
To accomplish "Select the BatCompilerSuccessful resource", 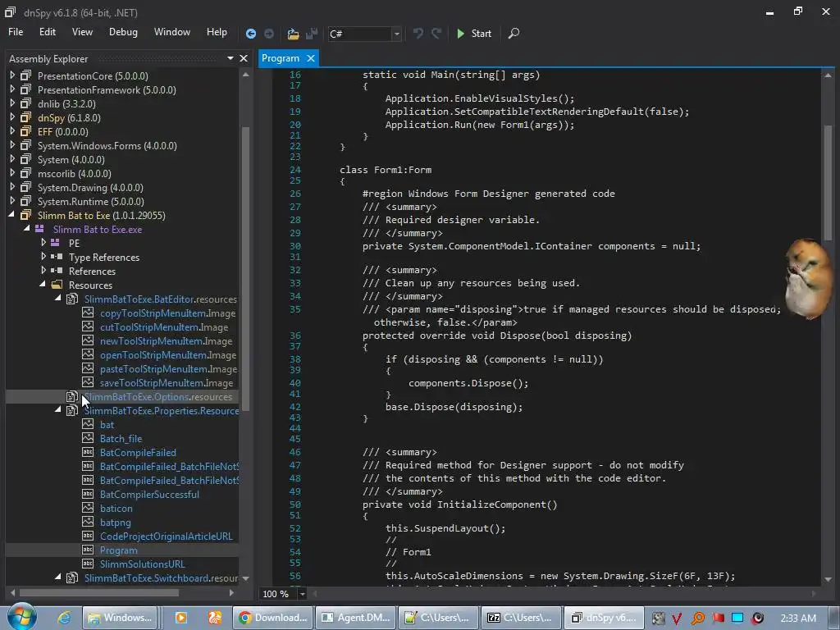I will [149, 495].
